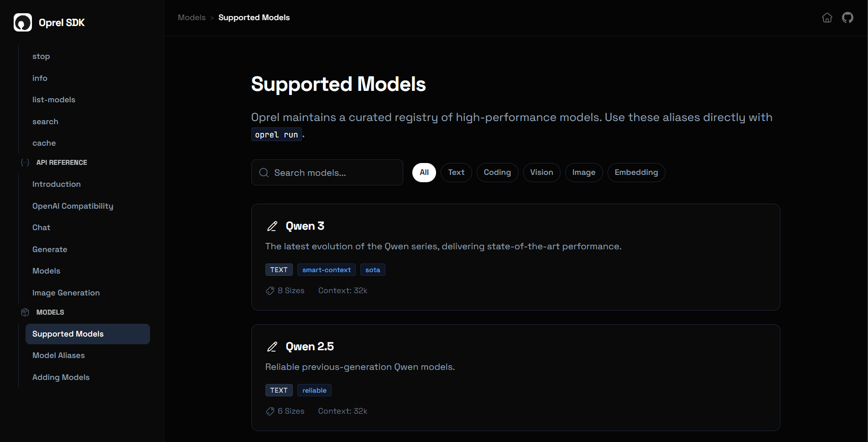868x442 pixels.
Task: Click the Oprel SDK logo icon
Action: coord(22,22)
